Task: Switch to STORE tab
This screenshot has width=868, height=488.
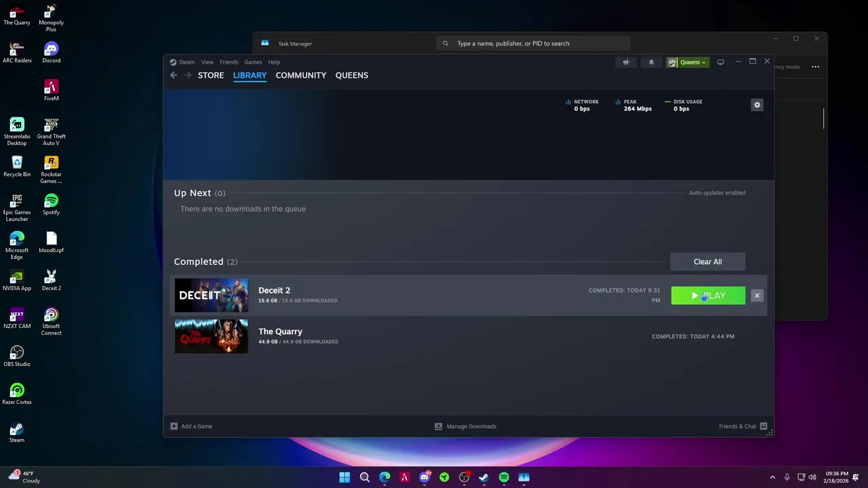Action: pyautogui.click(x=211, y=75)
